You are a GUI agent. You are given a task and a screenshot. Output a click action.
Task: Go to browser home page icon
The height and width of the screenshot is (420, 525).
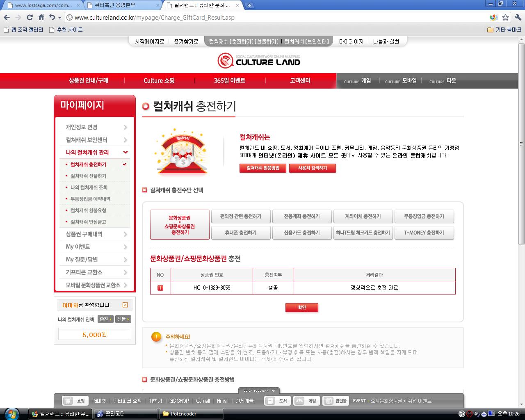click(41, 17)
